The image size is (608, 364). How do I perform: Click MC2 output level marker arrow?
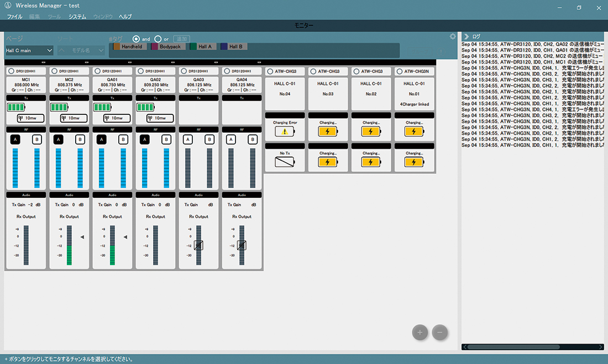pos(82,237)
